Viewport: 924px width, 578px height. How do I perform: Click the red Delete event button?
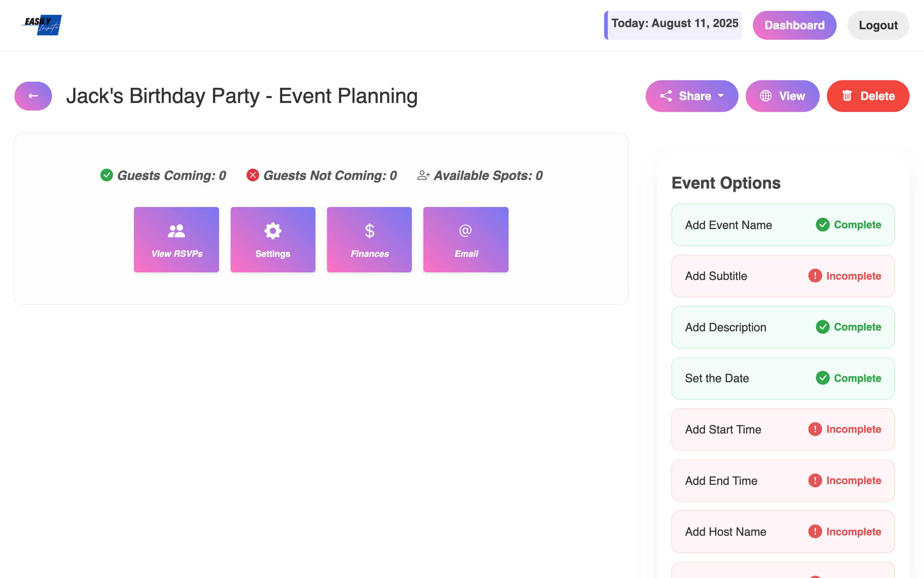click(x=868, y=96)
